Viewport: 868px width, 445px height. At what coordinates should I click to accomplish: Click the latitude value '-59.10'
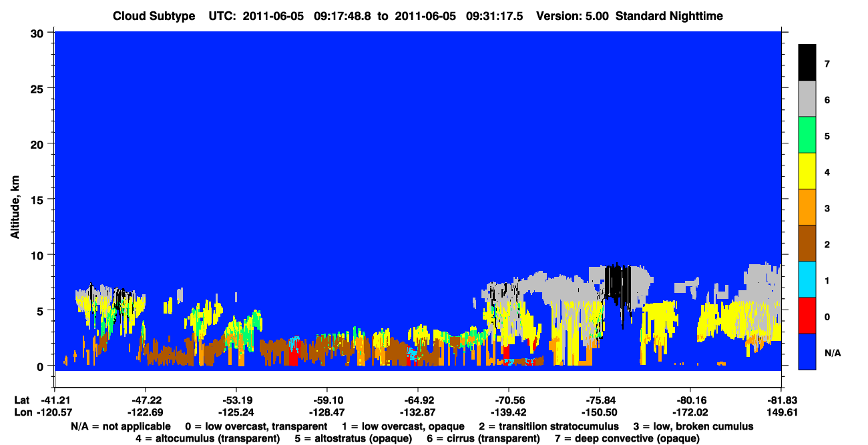coord(327,400)
